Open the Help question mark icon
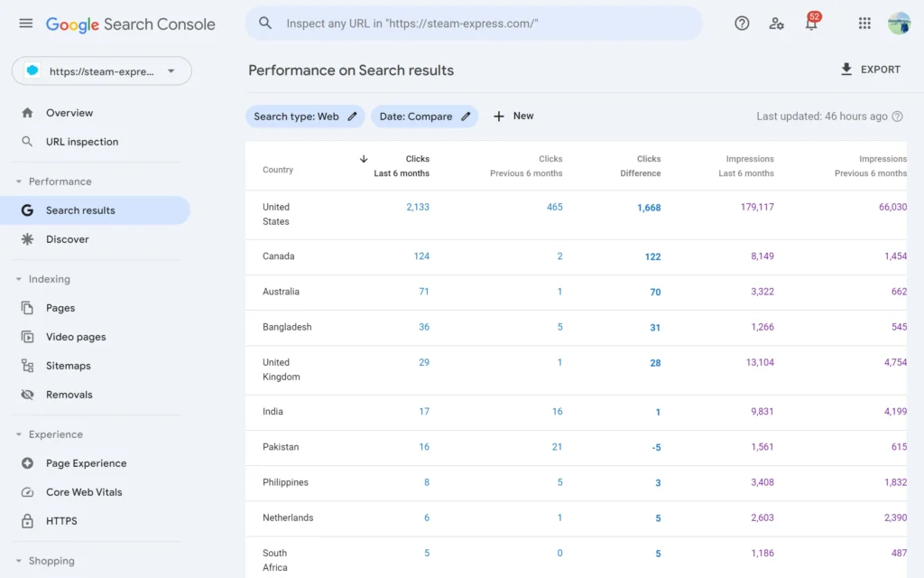 (x=742, y=23)
